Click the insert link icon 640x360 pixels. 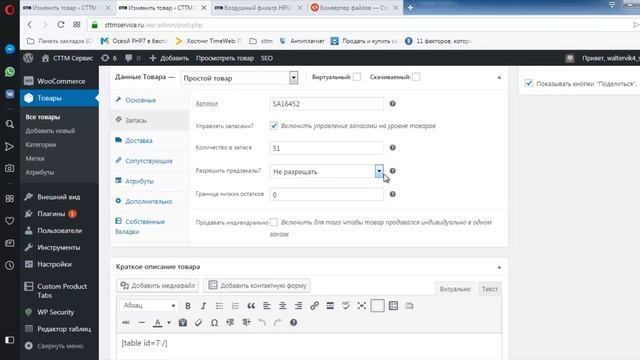314,306
